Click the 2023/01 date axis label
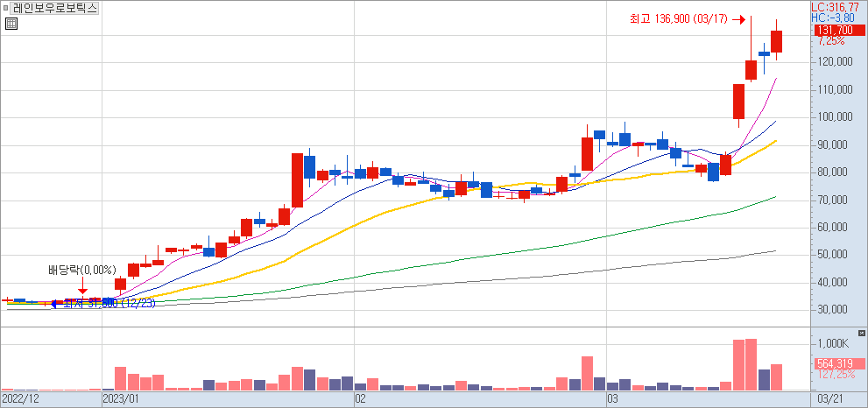This screenshot has height=408, width=868. pyautogui.click(x=120, y=398)
